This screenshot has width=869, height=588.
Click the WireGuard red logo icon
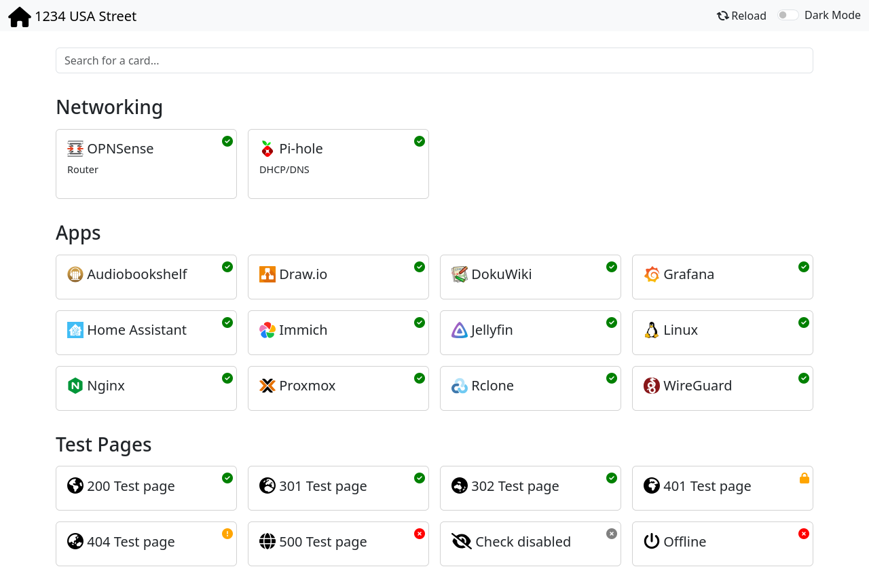(x=652, y=386)
